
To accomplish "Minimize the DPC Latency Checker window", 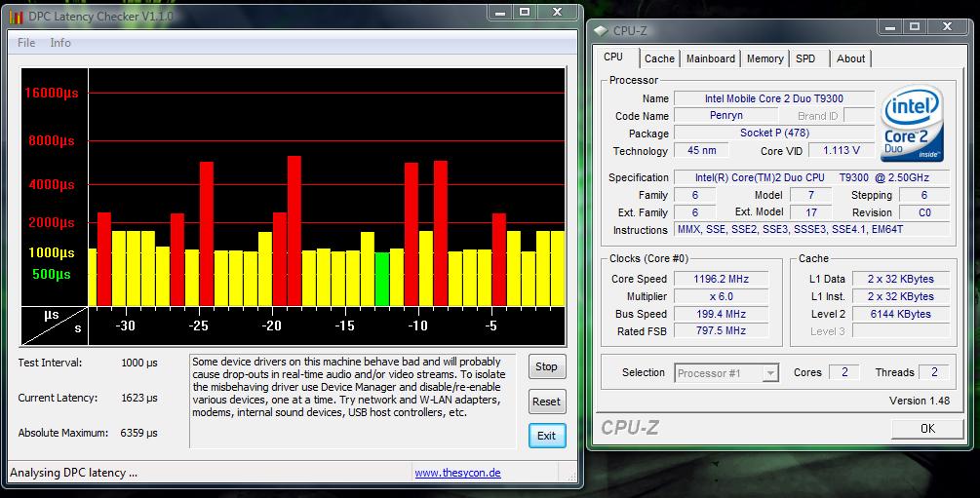I will click(500, 13).
